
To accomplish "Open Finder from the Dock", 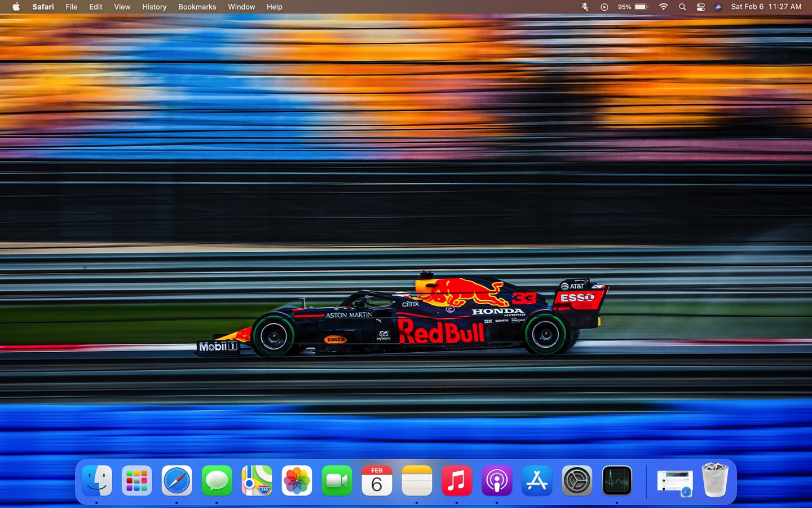I will [96, 481].
